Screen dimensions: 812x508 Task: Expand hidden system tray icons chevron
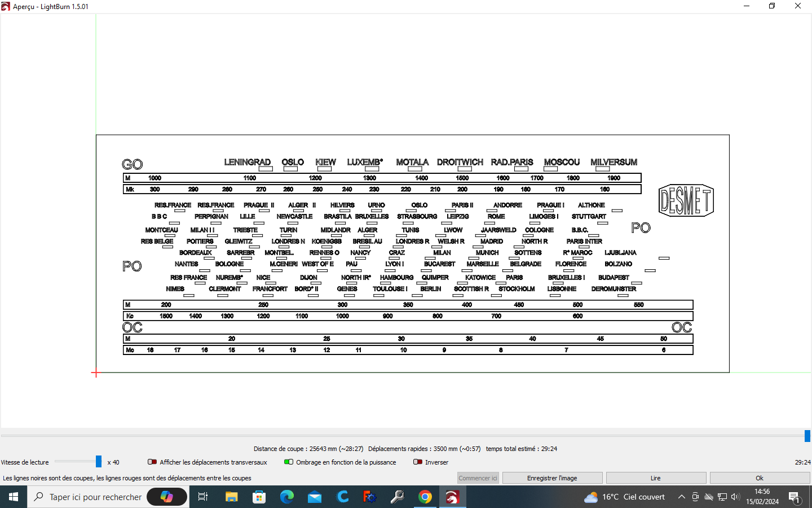tap(681, 497)
